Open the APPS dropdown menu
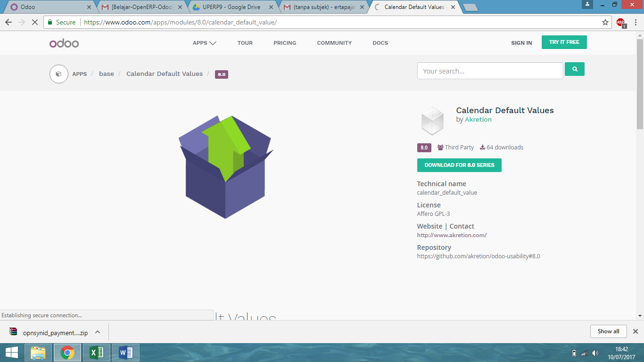Screen dimensions: 644x362 (x=204, y=43)
